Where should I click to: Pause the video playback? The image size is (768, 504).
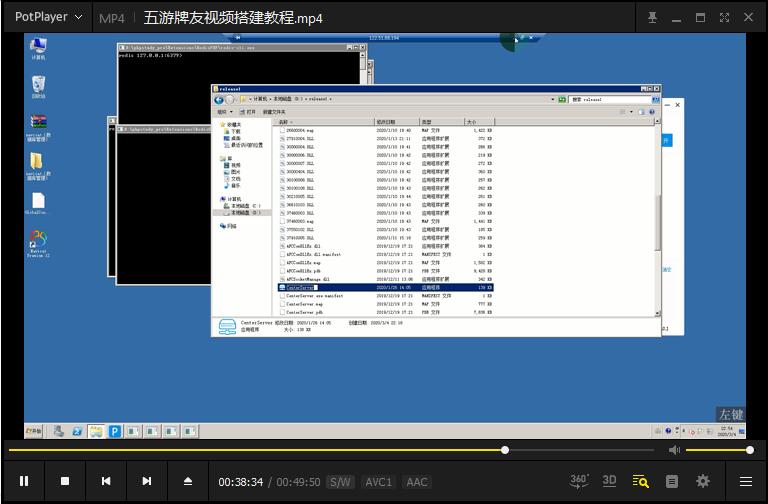tap(24, 481)
